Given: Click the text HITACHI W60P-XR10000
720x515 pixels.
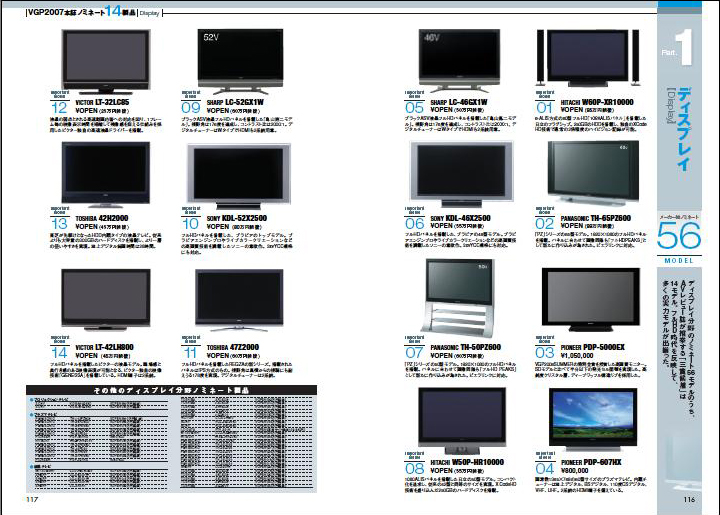Looking at the screenshot, I should click(x=597, y=102).
